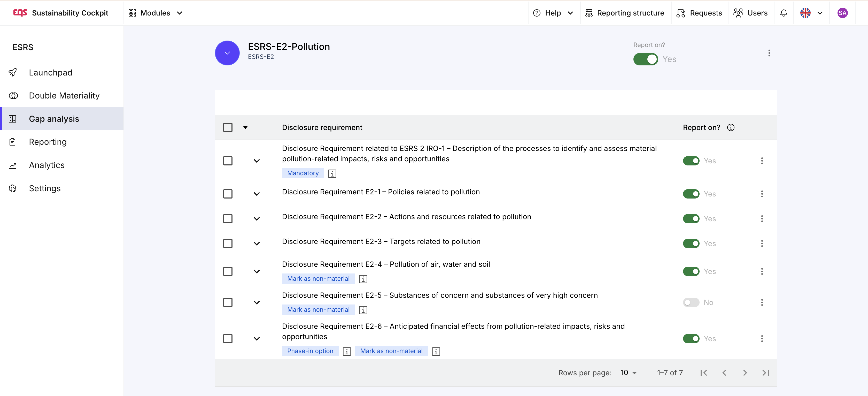
Task: Enable reporting for E2-5 Substances of concern
Action: tap(691, 302)
